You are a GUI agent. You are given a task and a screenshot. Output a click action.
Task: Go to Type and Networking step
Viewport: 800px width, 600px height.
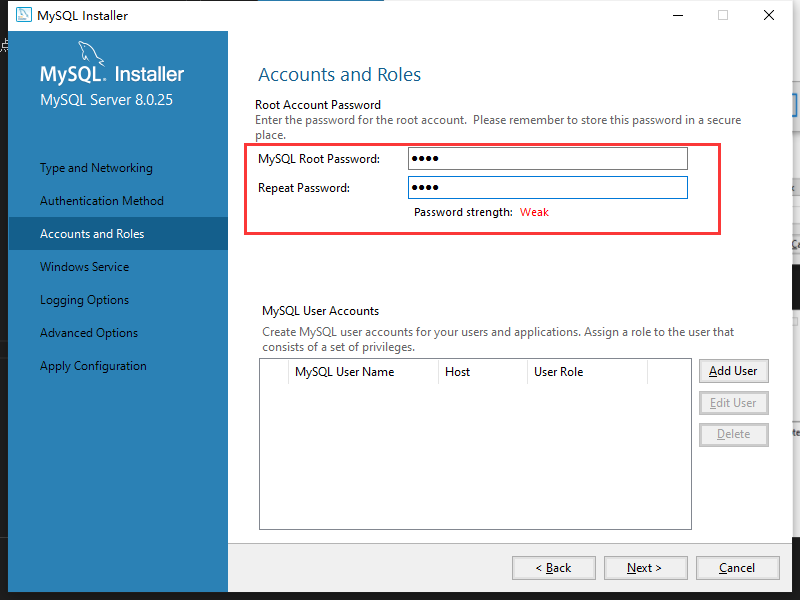coord(96,168)
